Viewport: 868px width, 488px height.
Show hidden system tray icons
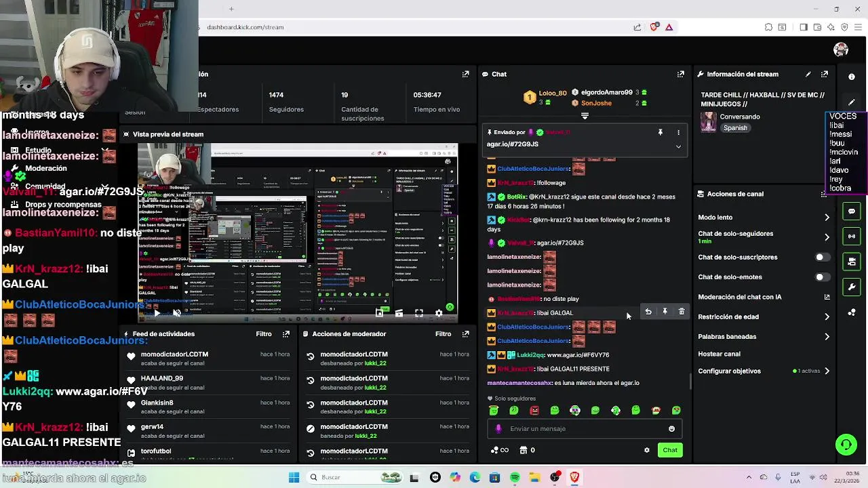[749, 477]
